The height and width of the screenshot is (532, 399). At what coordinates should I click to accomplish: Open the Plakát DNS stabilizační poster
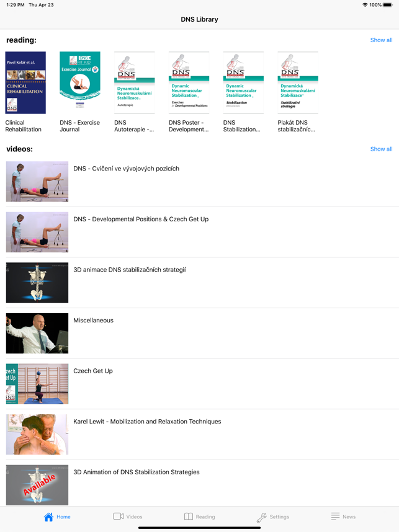pos(298,82)
